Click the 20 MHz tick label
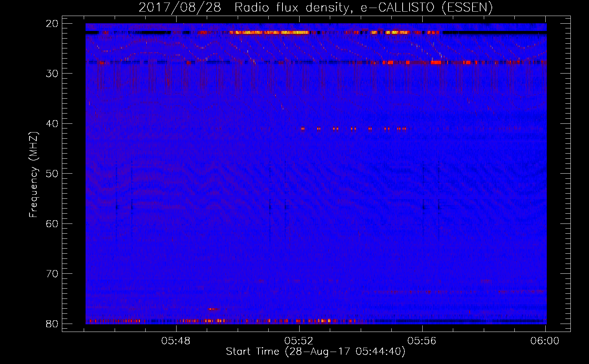The image size is (589, 364). pos(52,24)
